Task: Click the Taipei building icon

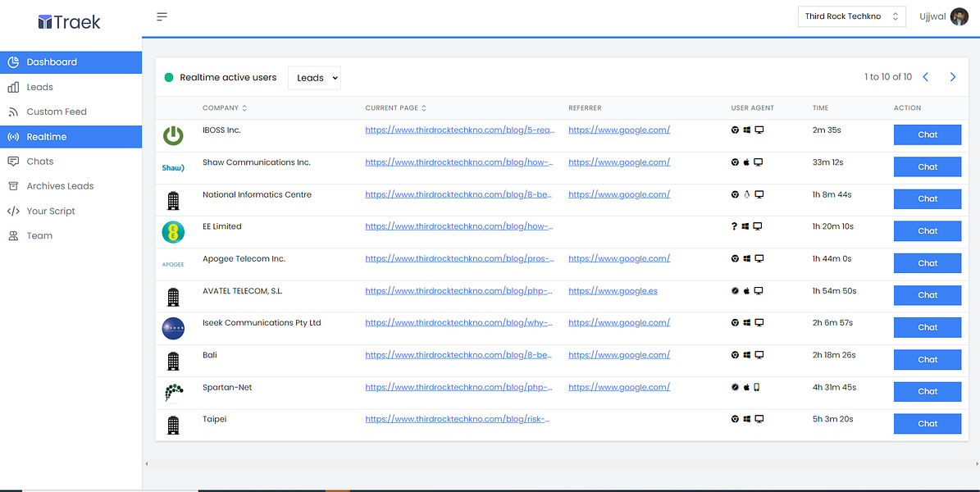Action: (173, 425)
